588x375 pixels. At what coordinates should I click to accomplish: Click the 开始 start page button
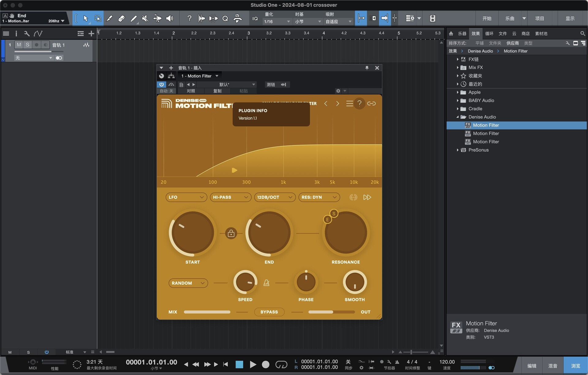tap(487, 19)
